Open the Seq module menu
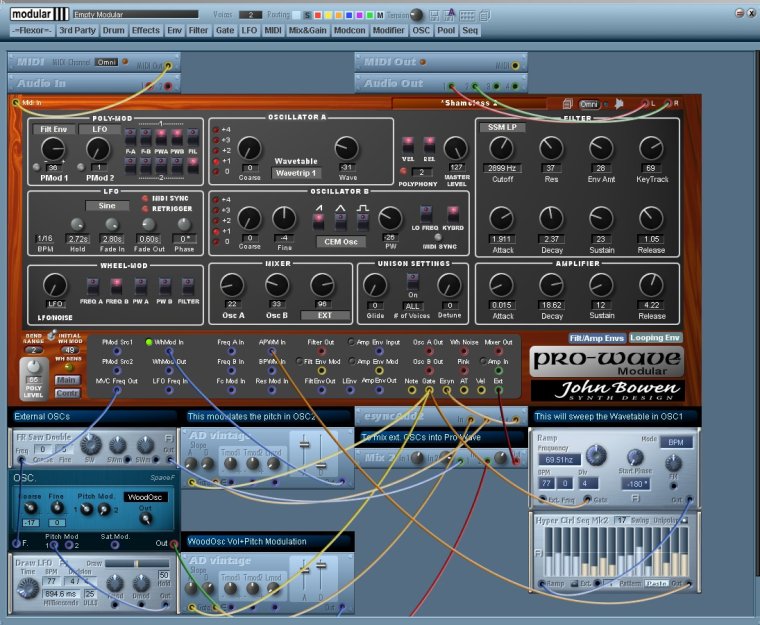Screen dimensions: 760x625 (x=470, y=30)
